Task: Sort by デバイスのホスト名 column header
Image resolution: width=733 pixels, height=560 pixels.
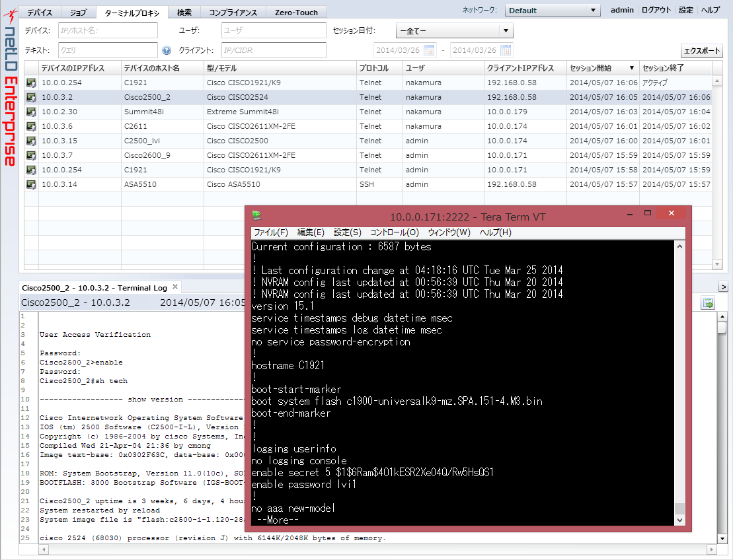Action: coord(162,68)
